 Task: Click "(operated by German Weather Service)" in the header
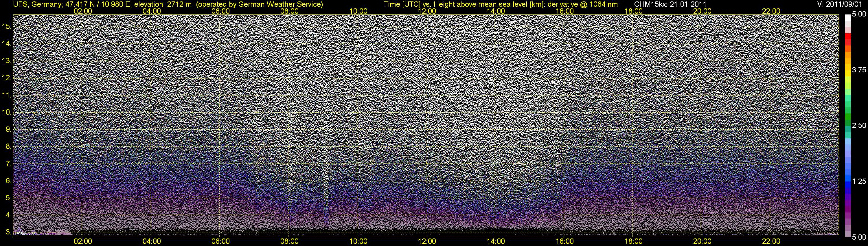259,4
